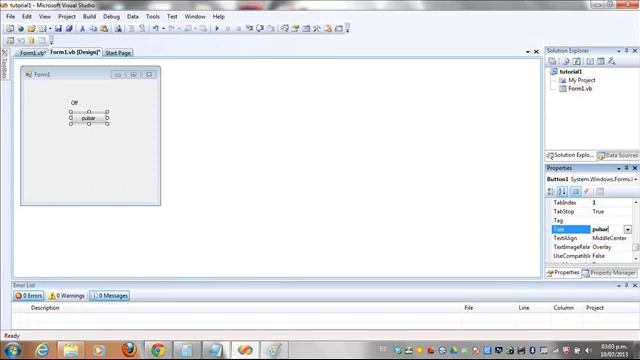This screenshot has width=640, height=360.
Task: Toggle the 0 Warnings filter button
Action: (x=67, y=296)
